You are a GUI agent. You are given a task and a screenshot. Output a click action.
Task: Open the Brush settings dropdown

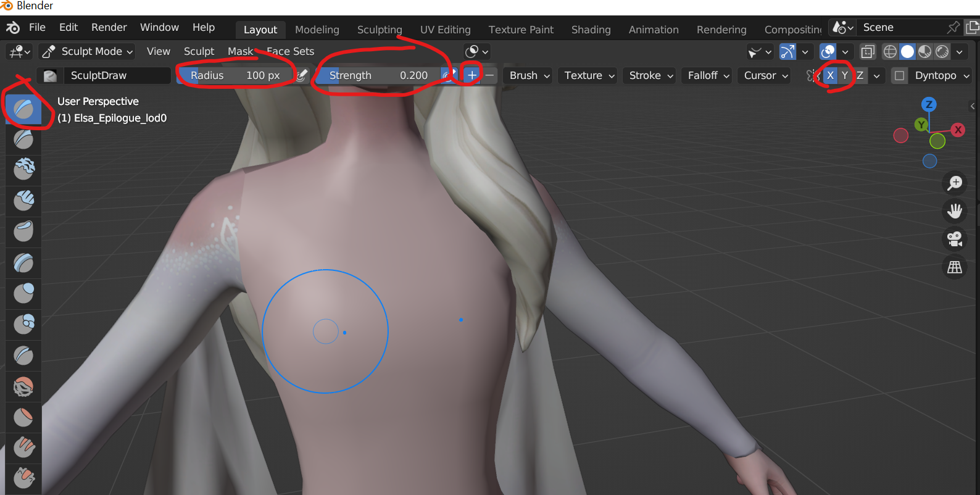[x=529, y=75]
